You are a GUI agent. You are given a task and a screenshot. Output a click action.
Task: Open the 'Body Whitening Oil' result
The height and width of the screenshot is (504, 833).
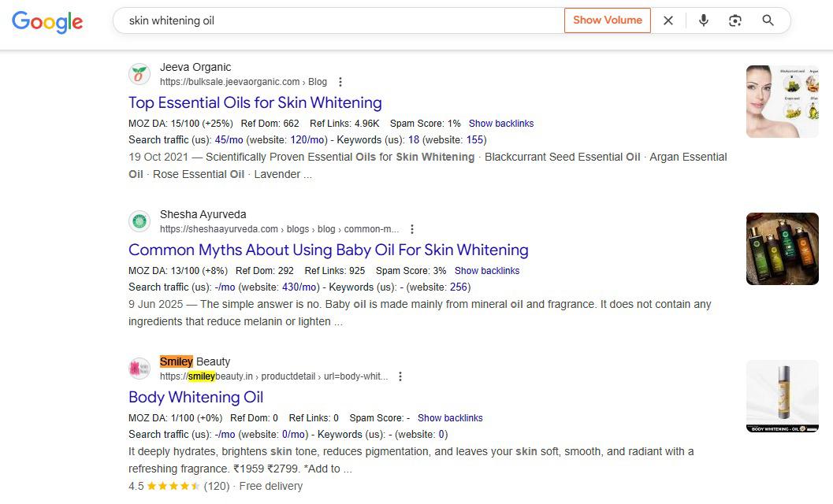point(195,397)
